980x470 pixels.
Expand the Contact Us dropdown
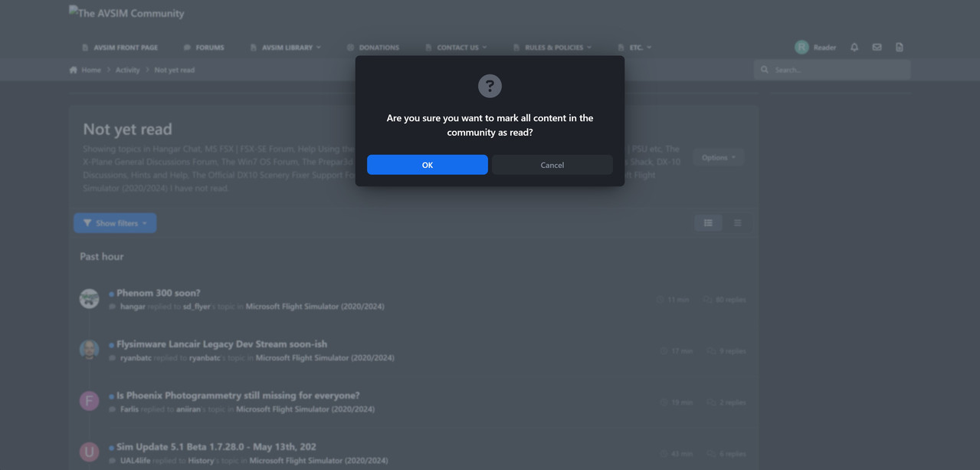pyautogui.click(x=456, y=48)
